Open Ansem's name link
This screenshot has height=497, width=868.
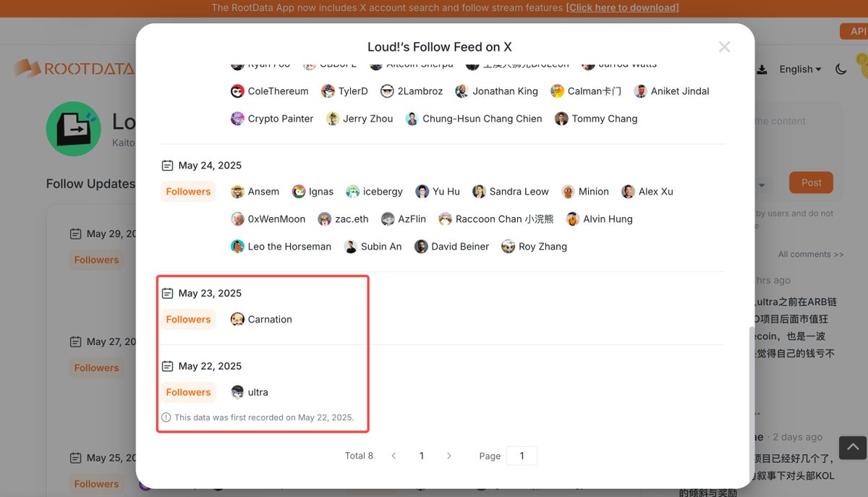263,192
